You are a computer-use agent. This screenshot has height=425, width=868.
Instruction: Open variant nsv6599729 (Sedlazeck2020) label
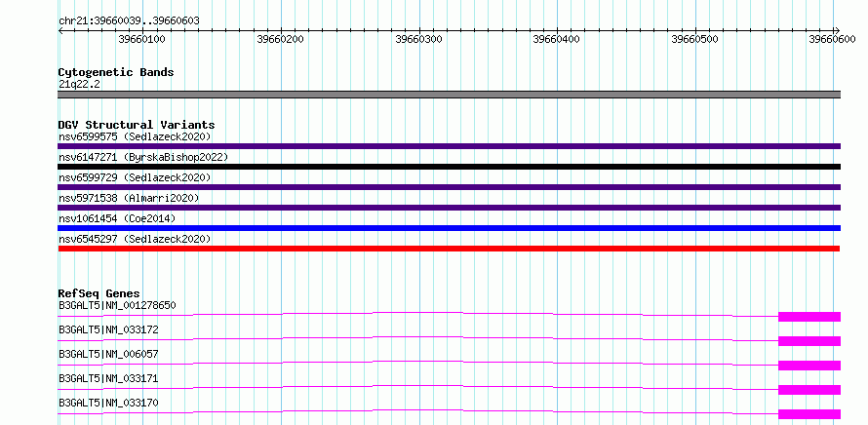135,177
